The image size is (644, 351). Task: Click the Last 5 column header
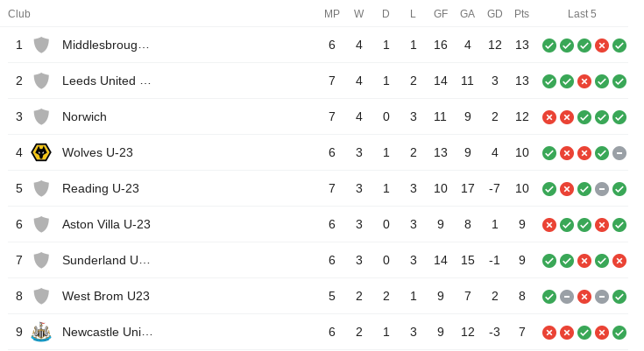[x=582, y=13]
